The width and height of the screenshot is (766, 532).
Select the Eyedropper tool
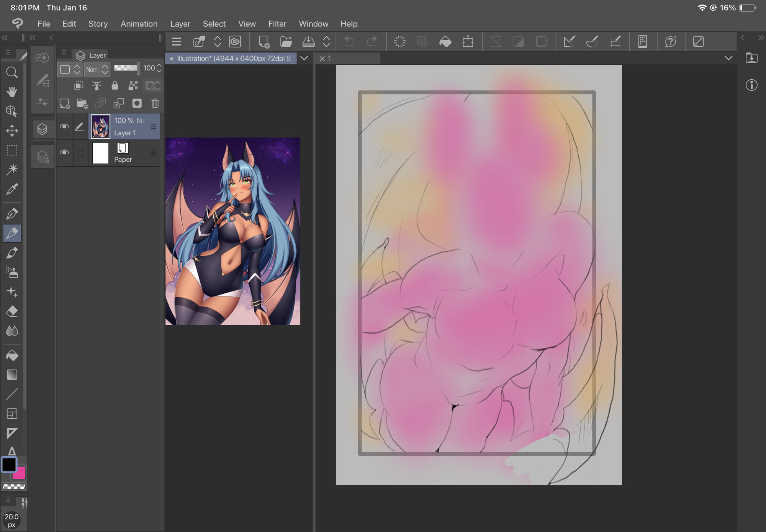(12, 189)
